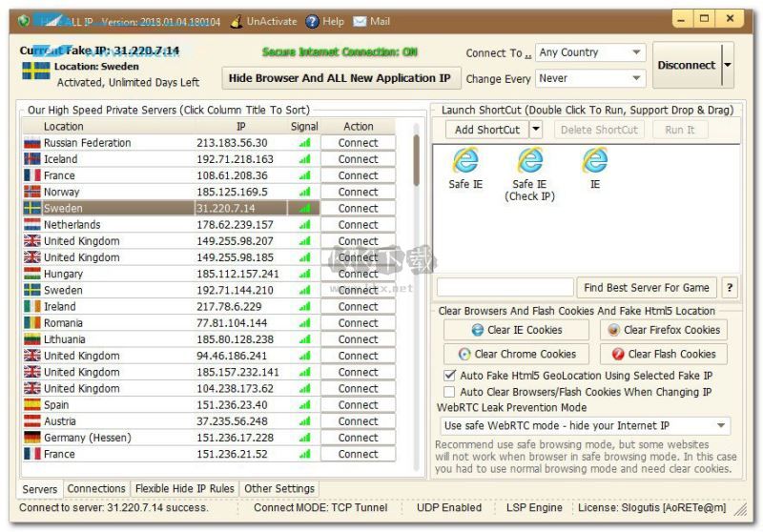Open the Change Every interval dropdown

pos(590,78)
